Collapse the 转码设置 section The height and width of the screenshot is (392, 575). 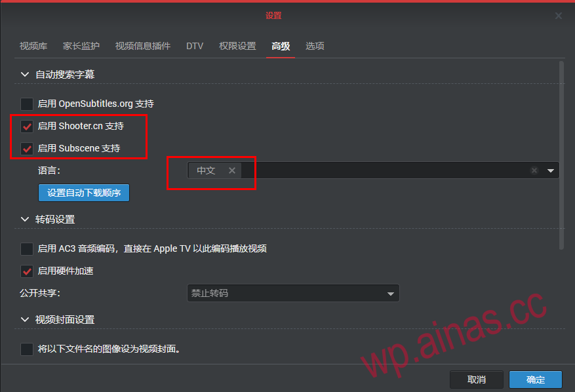pos(24,220)
